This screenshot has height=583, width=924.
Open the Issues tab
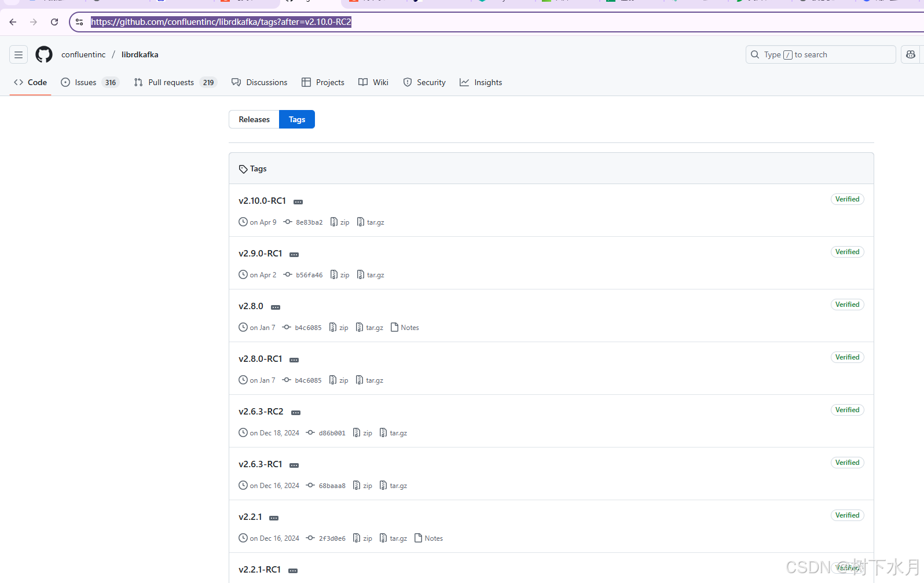click(x=90, y=82)
